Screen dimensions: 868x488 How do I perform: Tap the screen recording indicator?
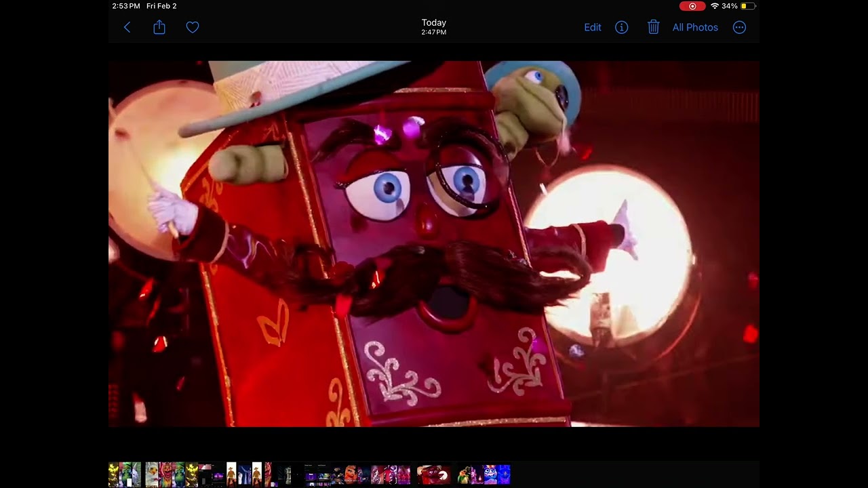(692, 6)
